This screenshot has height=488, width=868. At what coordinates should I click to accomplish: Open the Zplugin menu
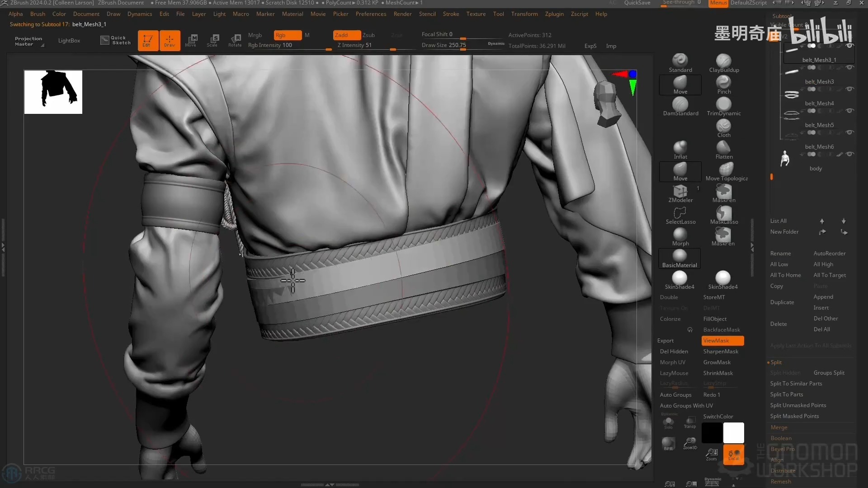point(554,14)
